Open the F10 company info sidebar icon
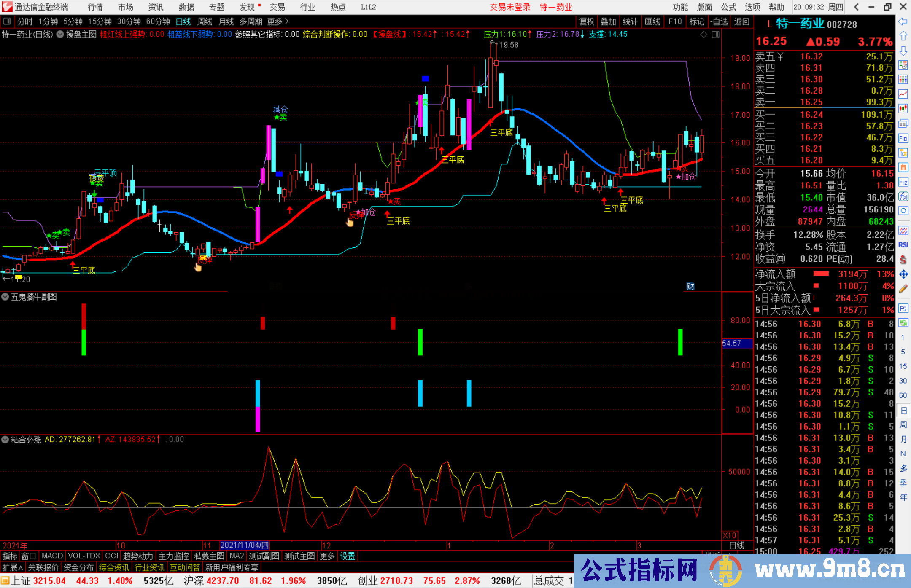Screen dimensions: 911x588 (903, 138)
